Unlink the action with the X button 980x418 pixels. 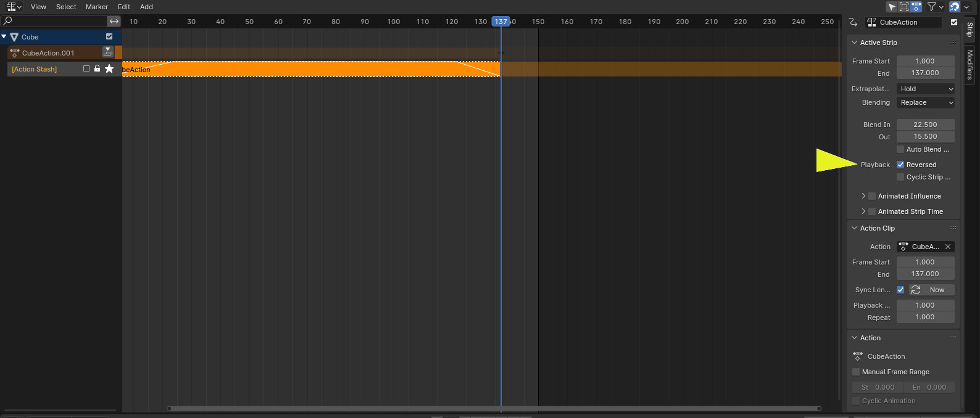tap(948, 247)
